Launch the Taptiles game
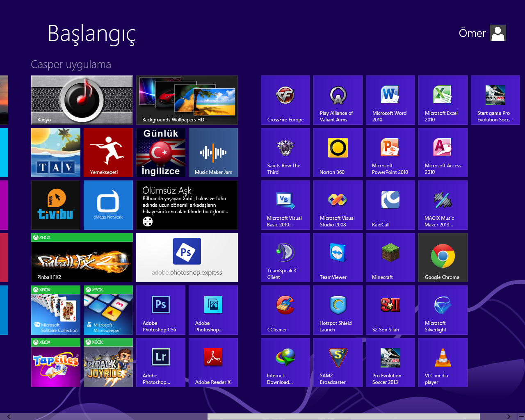The image size is (525, 420). point(56,363)
